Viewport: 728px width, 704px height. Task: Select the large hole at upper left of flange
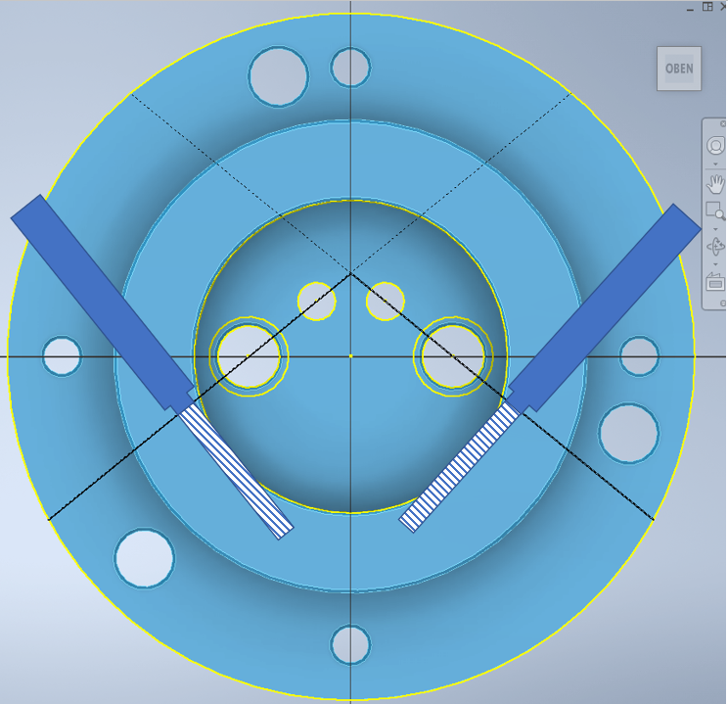[278, 76]
